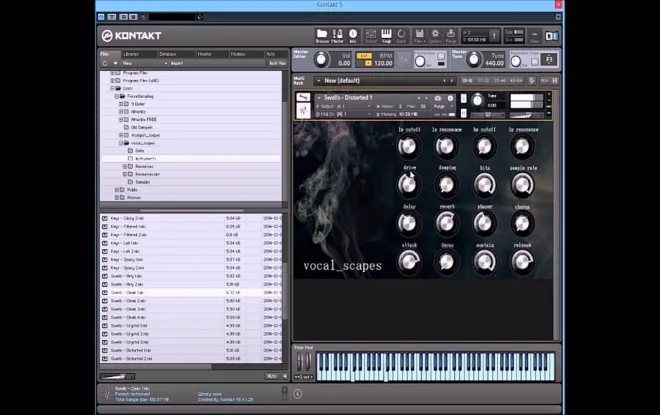660x415 pixels.
Task: Open the Options gear icon
Action: tap(435, 36)
